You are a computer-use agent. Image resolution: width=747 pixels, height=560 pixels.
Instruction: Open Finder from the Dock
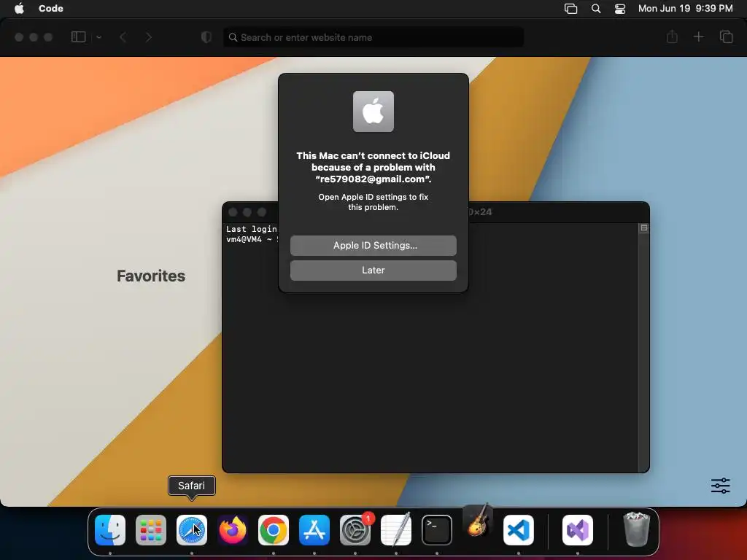(x=110, y=529)
